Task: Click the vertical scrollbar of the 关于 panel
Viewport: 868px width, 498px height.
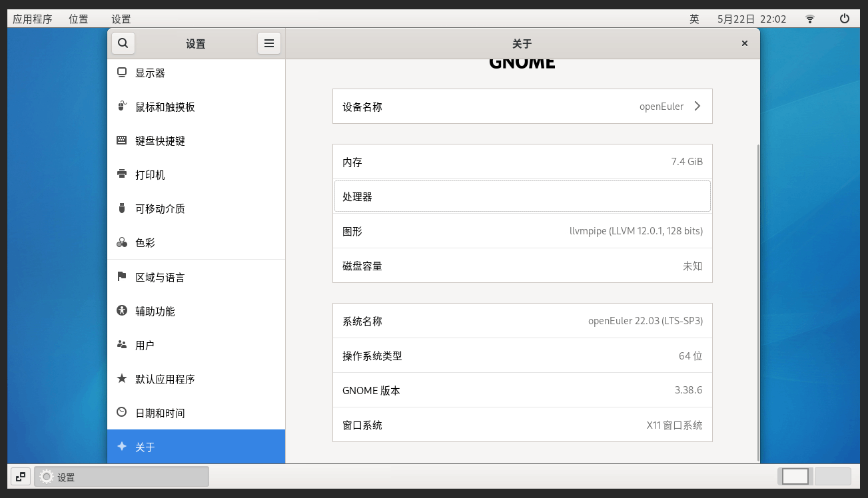Action: pyautogui.click(x=757, y=302)
